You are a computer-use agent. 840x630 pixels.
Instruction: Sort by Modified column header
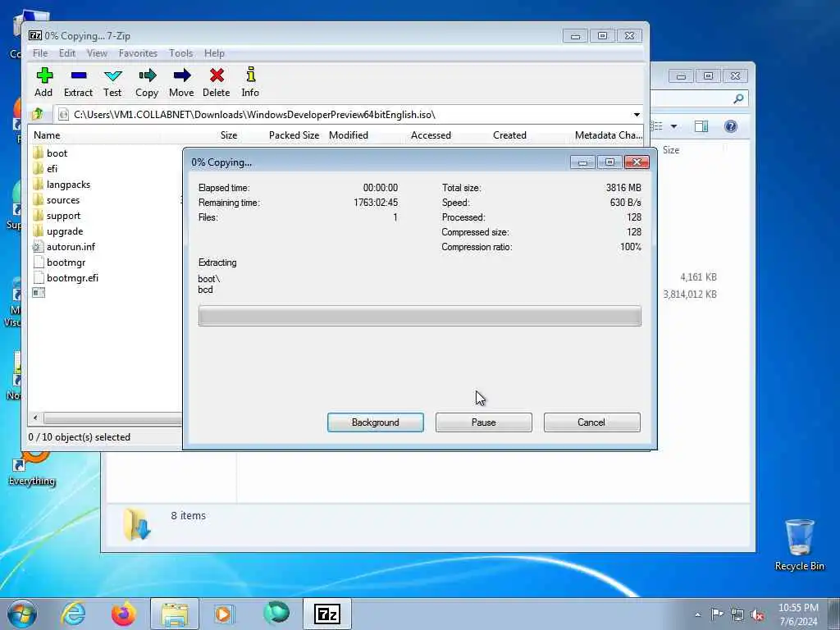[348, 135]
